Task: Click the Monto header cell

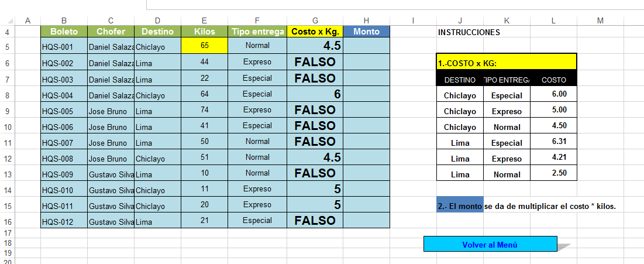Action: [x=366, y=31]
